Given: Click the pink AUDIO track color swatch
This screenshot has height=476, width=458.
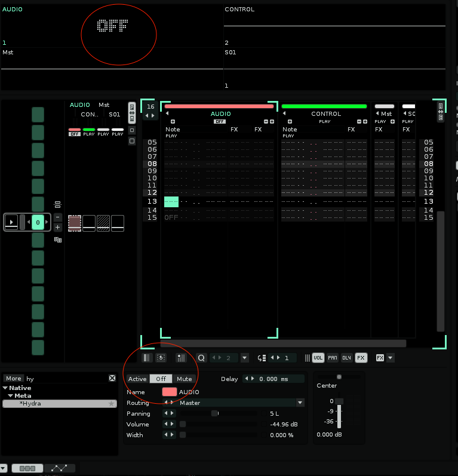Looking at the screenshot, I should tap(170, 392).
